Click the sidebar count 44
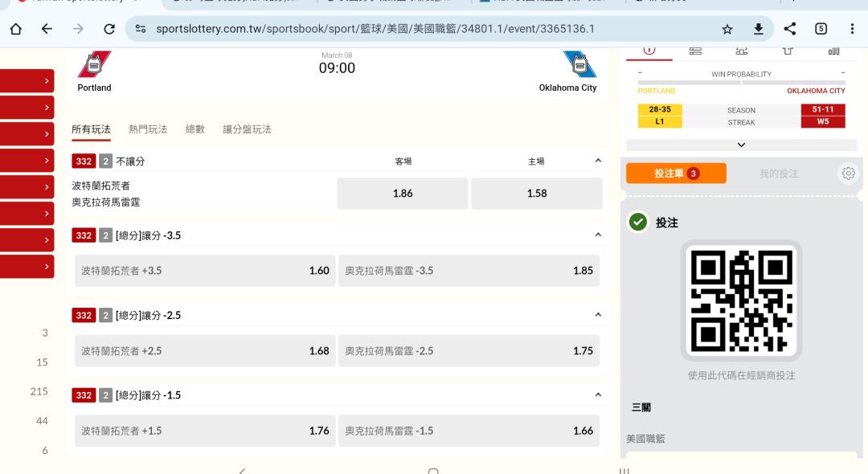This screenshot has width=868, height=474. click(42, 421)
